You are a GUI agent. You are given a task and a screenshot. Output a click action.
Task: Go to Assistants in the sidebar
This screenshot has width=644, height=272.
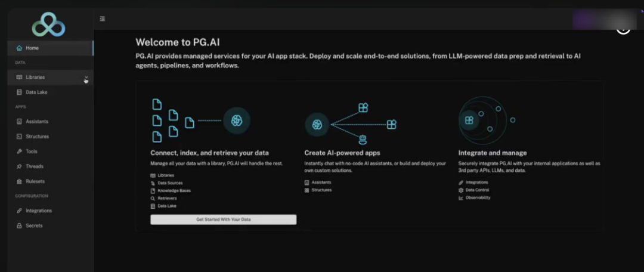tap(50, 122)
